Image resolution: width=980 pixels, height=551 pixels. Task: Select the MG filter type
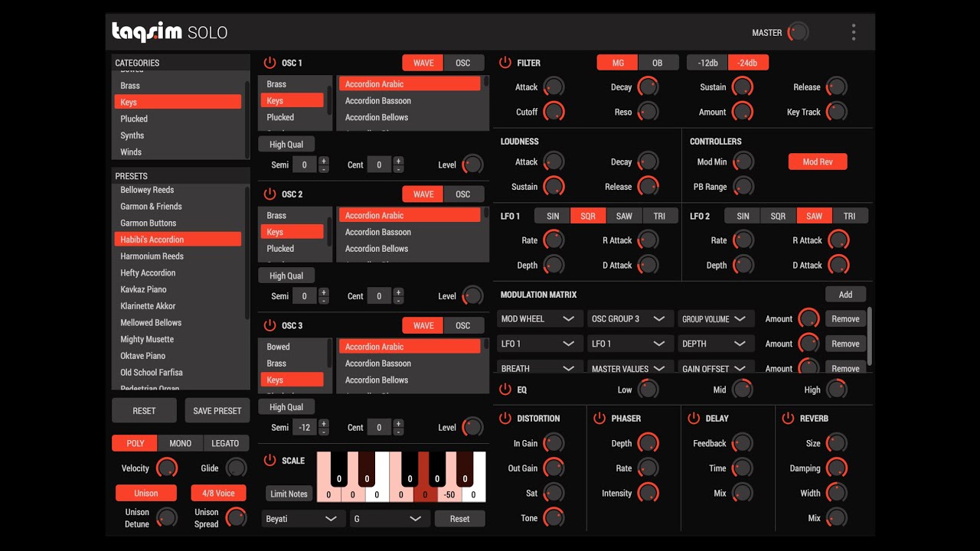pos(617,63)
